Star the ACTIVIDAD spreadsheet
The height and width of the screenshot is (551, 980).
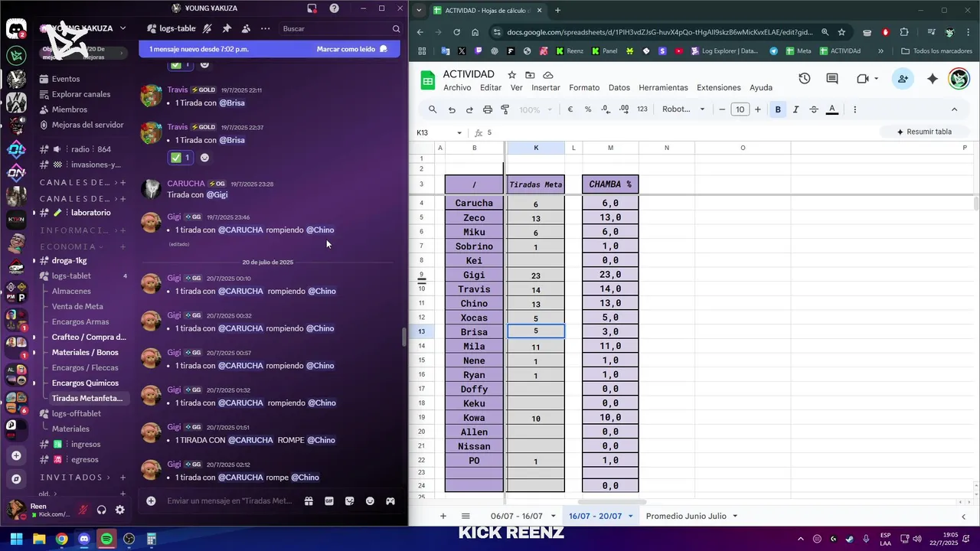click(x=511, y=75)
